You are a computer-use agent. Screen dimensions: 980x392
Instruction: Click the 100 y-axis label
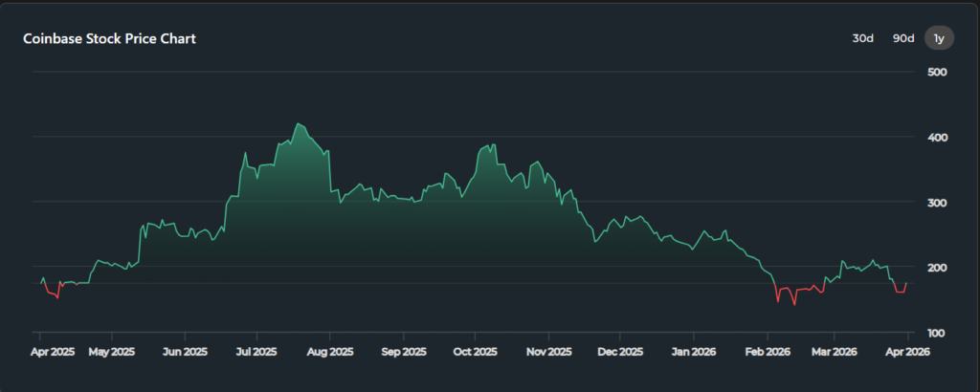coord(937,333)
